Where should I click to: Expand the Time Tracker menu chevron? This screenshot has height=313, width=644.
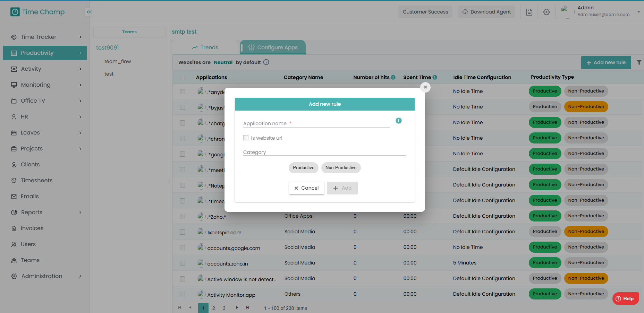click(x=80, y=37)
